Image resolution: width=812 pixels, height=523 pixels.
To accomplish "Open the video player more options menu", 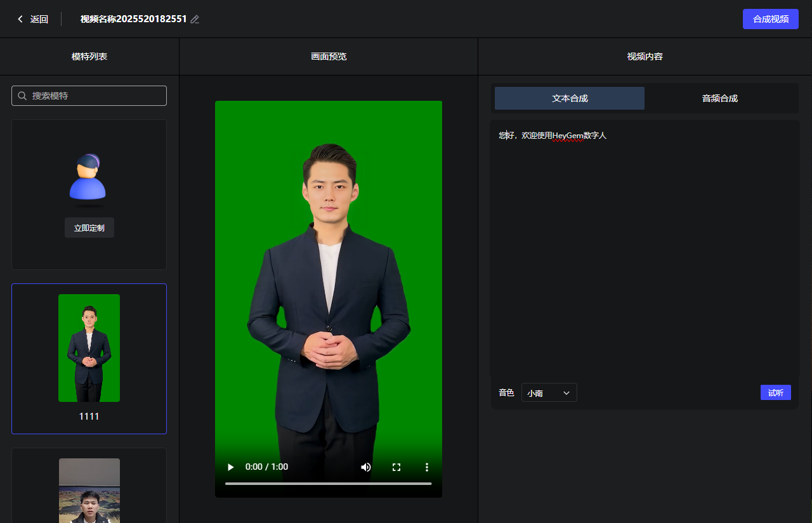I will 427,467.
